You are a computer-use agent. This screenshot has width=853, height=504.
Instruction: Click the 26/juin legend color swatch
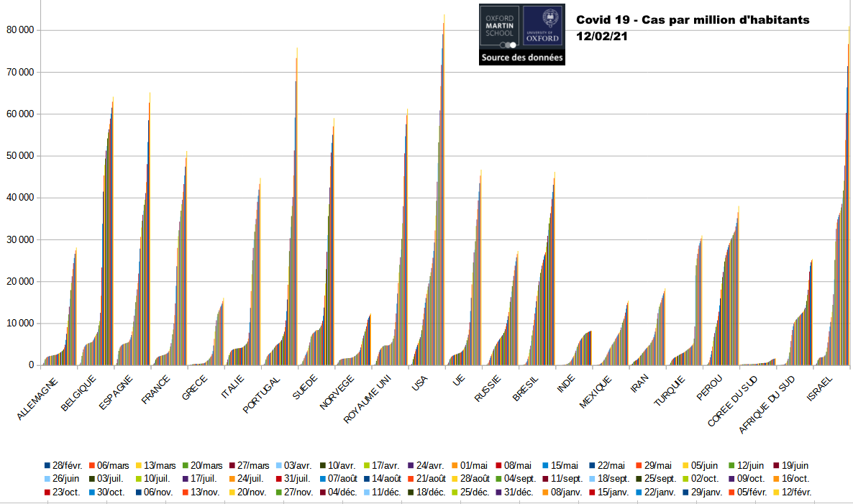click(x=47, y=479)
